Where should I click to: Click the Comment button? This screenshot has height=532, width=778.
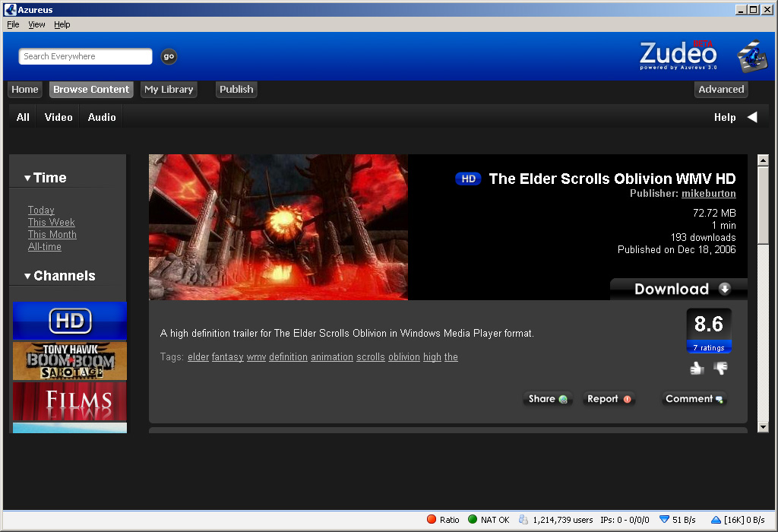point(694,398)
